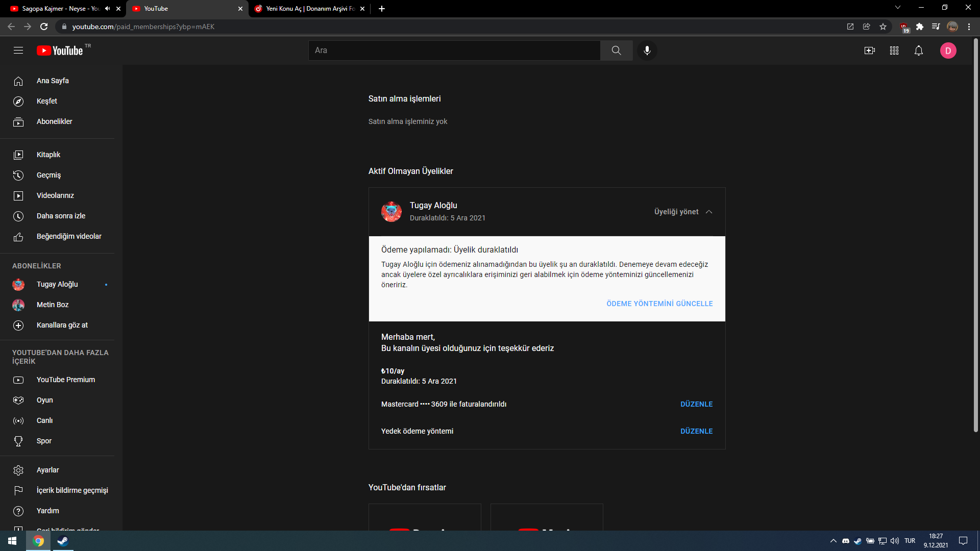Click the YouTube logo to go home

[60, 50]
